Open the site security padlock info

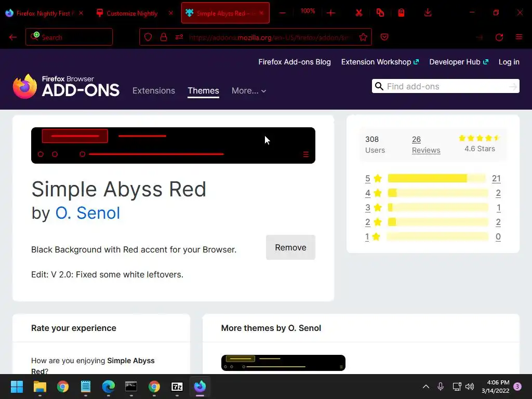[164, 37]
